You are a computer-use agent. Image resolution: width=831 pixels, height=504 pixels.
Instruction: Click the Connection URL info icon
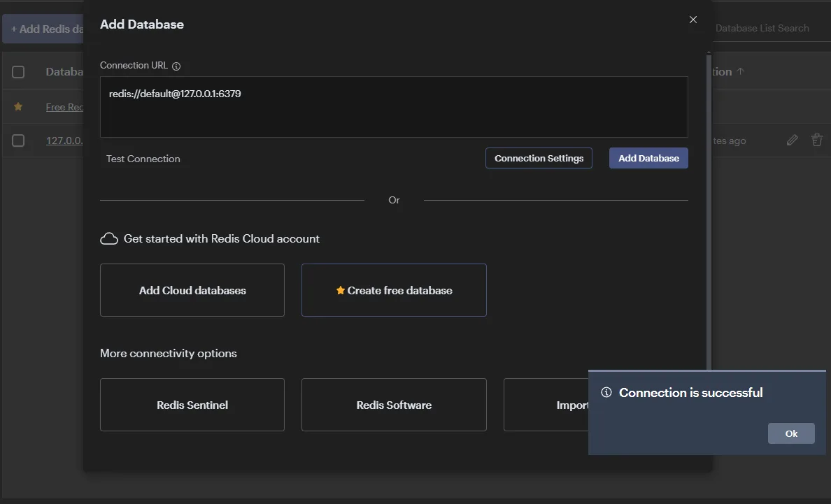[x=176, y=66]
